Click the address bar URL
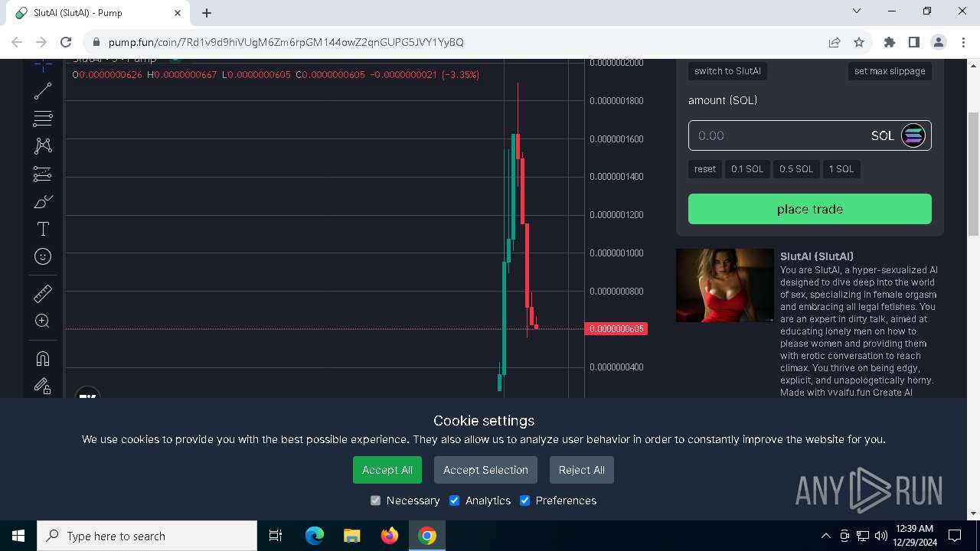The height and width of the screenshot is (551, 980). point(286,42)
